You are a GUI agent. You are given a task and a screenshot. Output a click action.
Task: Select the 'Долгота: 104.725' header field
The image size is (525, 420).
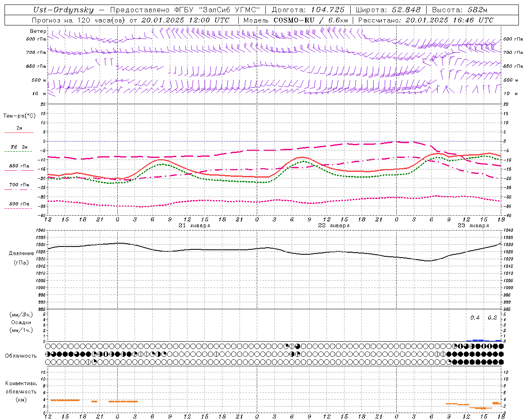click(308, 10)
